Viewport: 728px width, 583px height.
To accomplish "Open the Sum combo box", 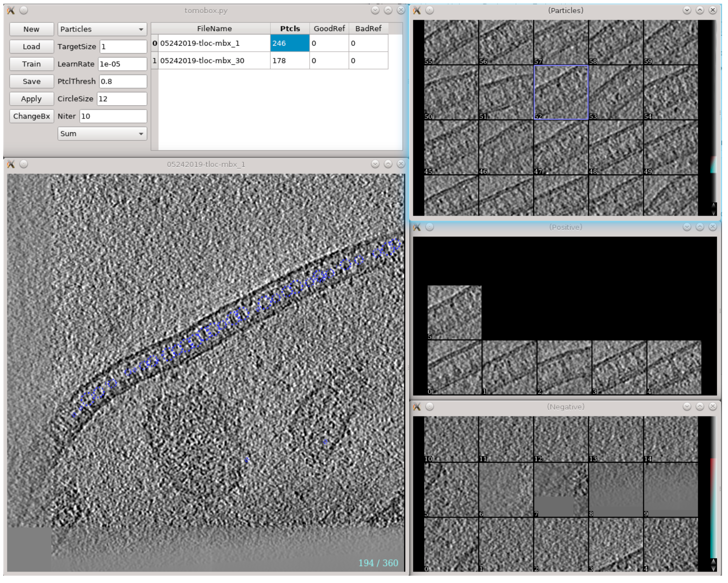I will [102, 134].
